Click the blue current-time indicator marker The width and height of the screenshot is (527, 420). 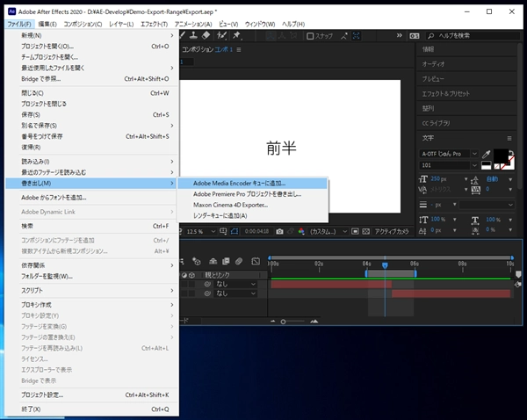pyautogui.click(x=385, y=265)
